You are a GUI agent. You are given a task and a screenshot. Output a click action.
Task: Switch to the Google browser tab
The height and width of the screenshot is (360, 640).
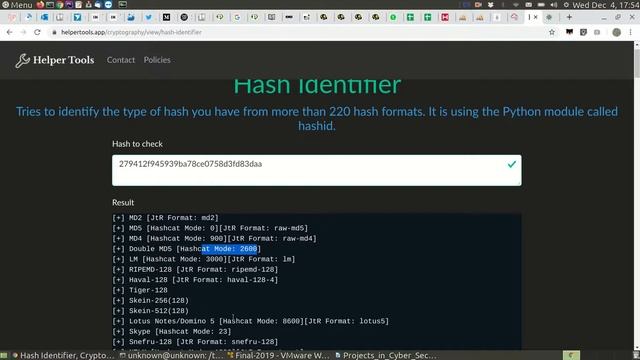click(x=237, y=17)
